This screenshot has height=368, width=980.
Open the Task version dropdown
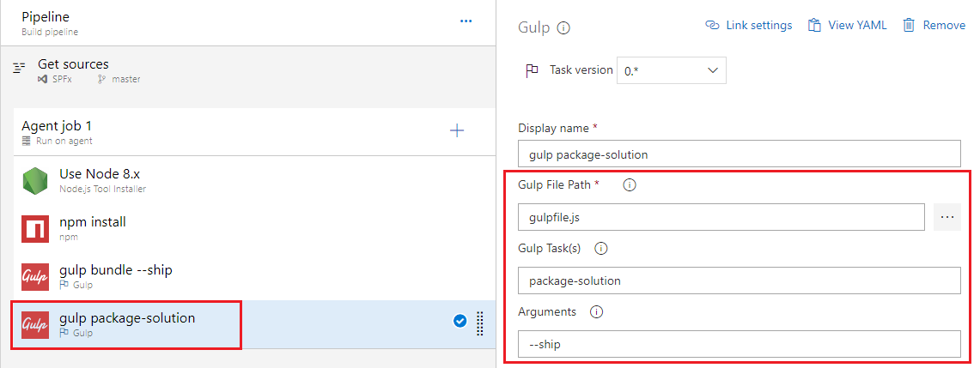tap(671, 70)
